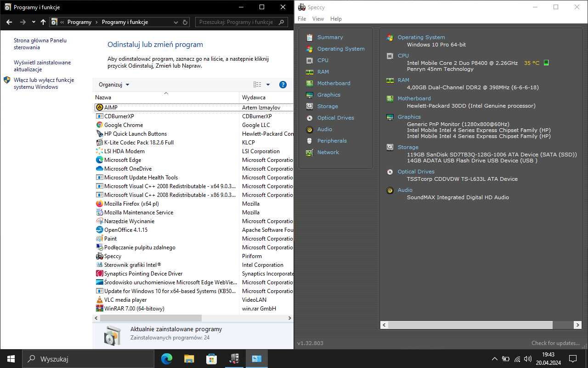Open the Windows Start menu
Image resolution: width=588 pixels, height=368 pixels.
coord(11,359)
